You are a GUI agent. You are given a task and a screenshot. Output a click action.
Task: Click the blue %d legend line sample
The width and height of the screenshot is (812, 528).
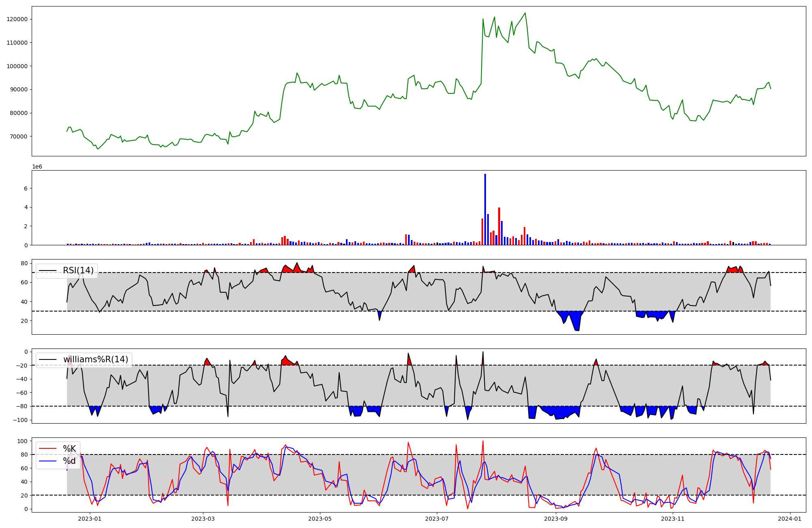click(48, 461)
